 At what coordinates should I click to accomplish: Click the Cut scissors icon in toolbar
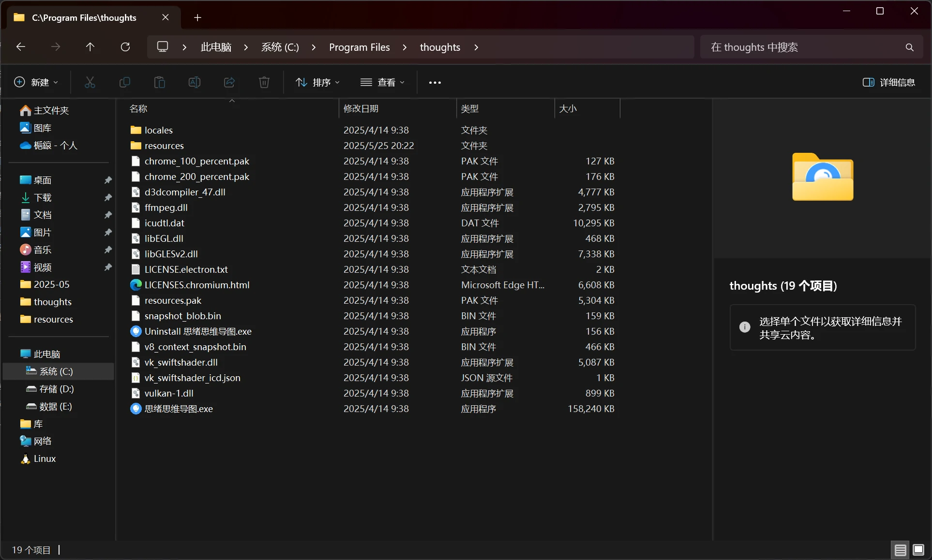coord(90,82)
